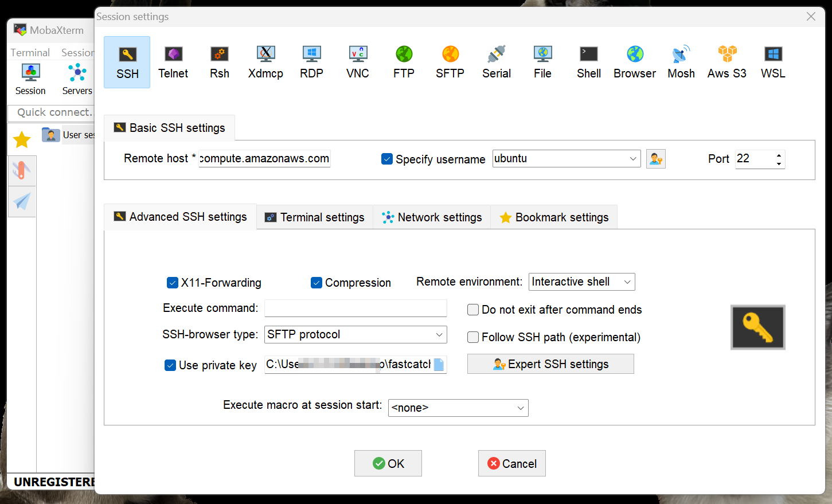
Task: Click the large key icon button
Action: [x=758, y=327]
